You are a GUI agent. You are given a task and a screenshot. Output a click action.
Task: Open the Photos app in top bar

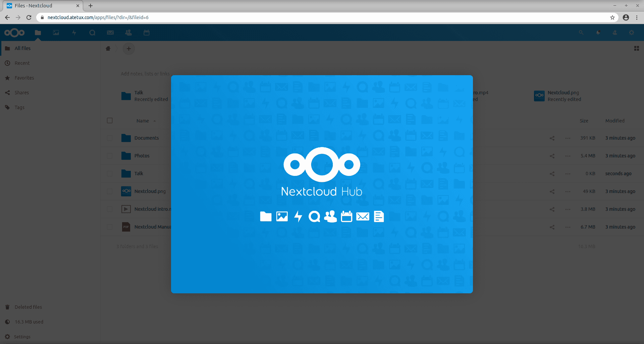56,33
